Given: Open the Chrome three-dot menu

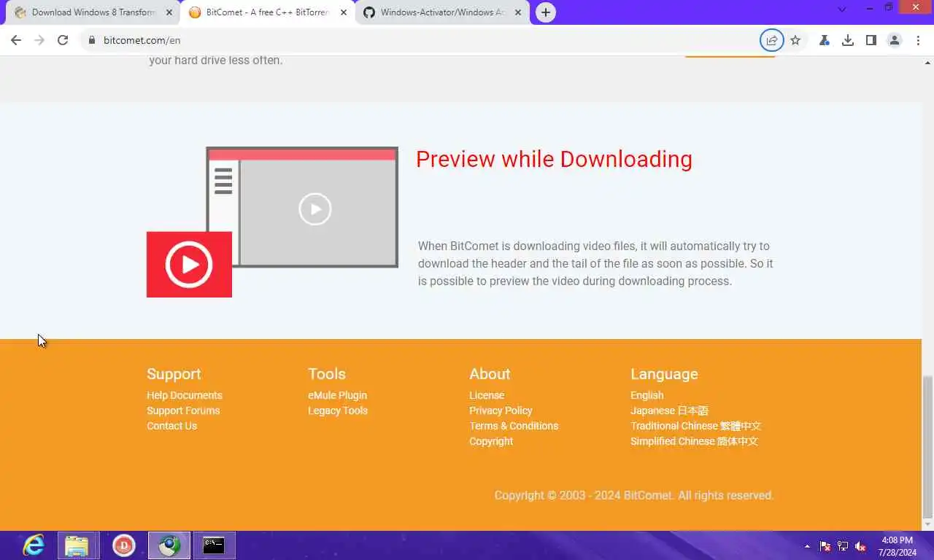Looking at the screenshot, I should (x=918, y=40).
